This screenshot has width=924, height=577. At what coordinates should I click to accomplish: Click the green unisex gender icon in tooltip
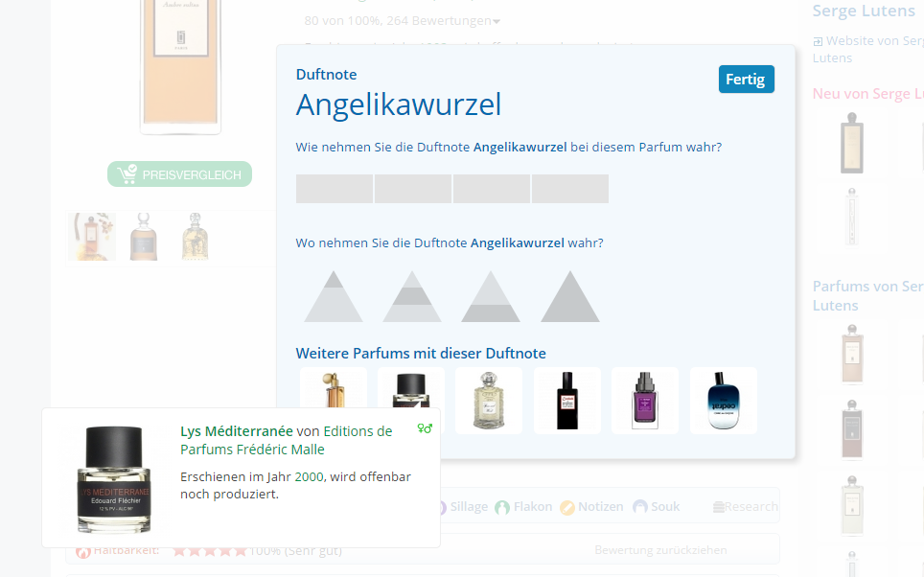(x=425, y=428)
